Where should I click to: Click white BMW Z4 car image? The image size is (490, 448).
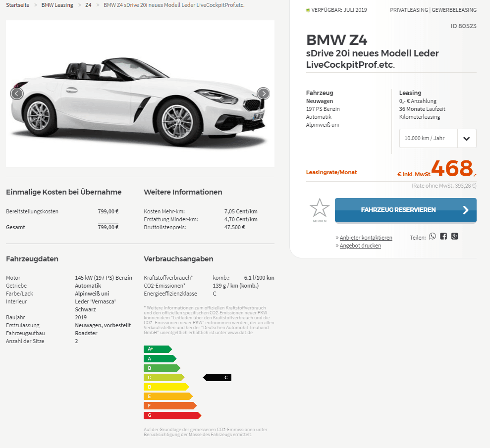pos(140,94)
